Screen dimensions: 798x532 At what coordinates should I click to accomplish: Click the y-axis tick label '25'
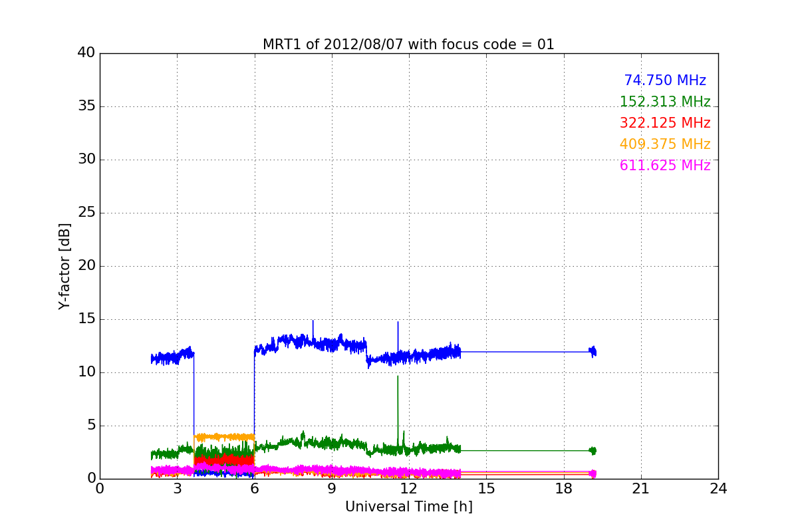coord(86,213)
